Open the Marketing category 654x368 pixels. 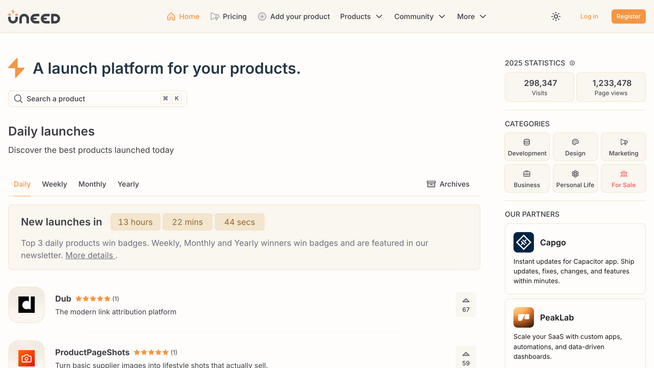pyautogui.click(x=624, y=147)
